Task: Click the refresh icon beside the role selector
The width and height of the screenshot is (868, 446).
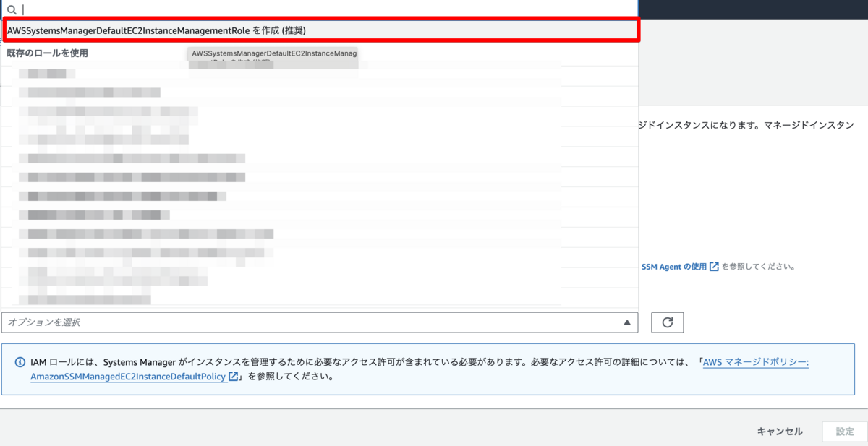Action: click(667, 322)
